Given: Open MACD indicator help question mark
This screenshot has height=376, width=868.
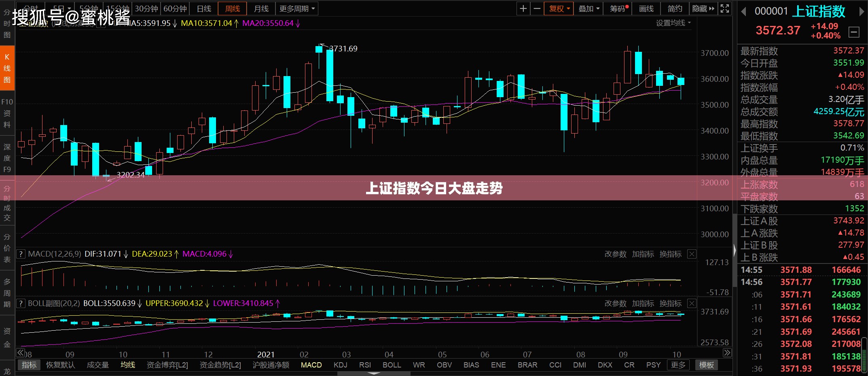Looking at the screenshot, I should [21, 254].
